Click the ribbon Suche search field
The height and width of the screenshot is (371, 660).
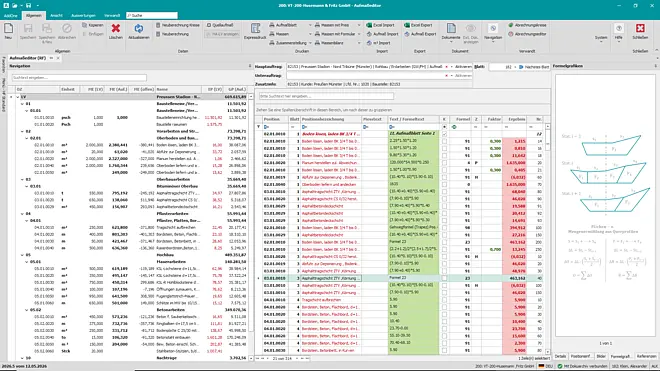[152, 16]
